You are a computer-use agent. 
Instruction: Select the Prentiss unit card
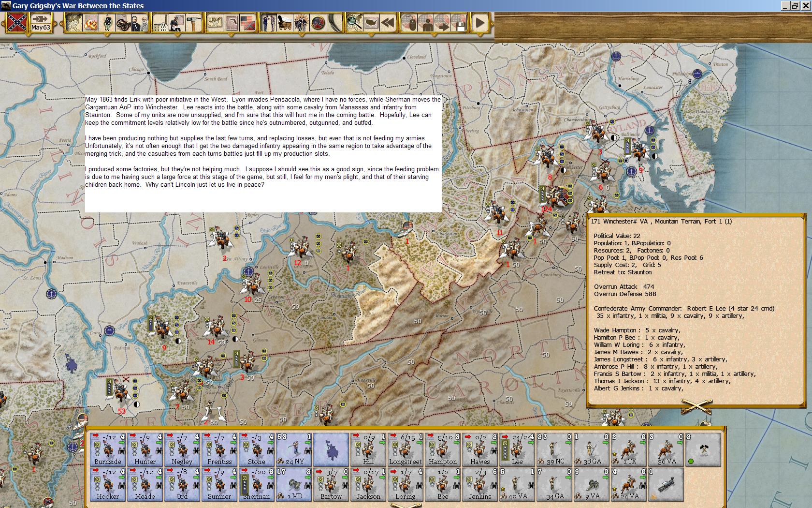219,449
